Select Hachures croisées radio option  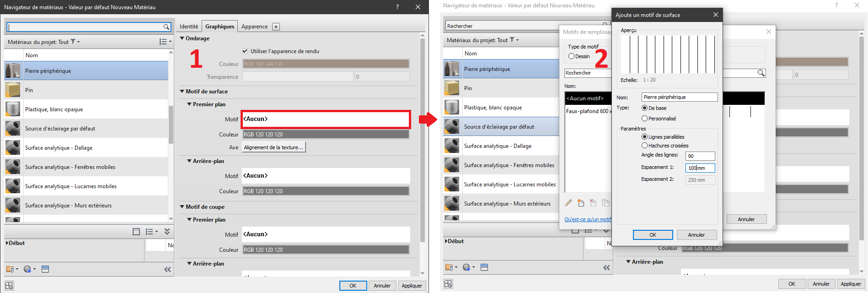(644, 146)
